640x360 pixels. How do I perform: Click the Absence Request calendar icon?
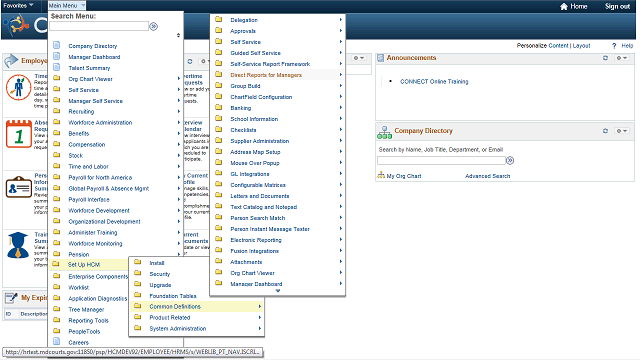pyautogui.click(x=19, y=134)
